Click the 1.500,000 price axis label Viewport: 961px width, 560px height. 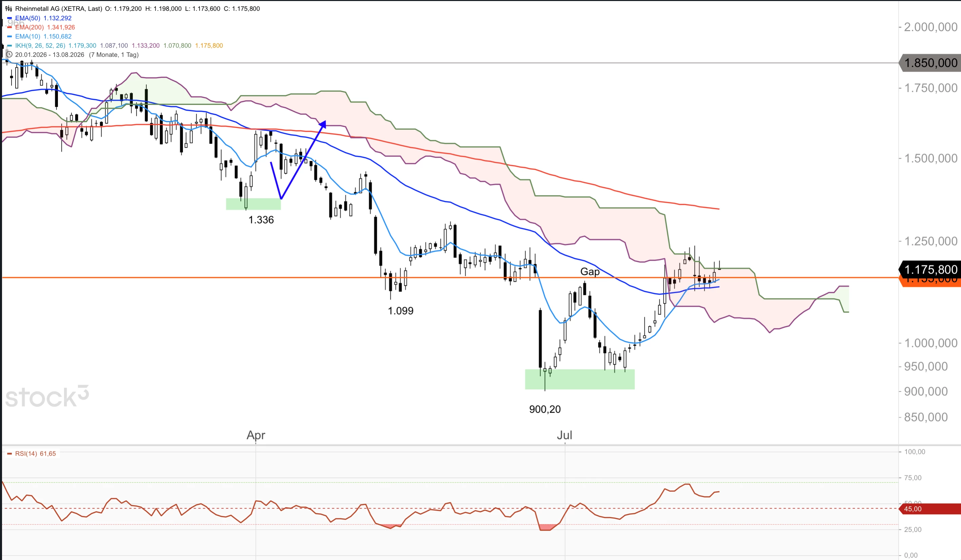point(931,158)
